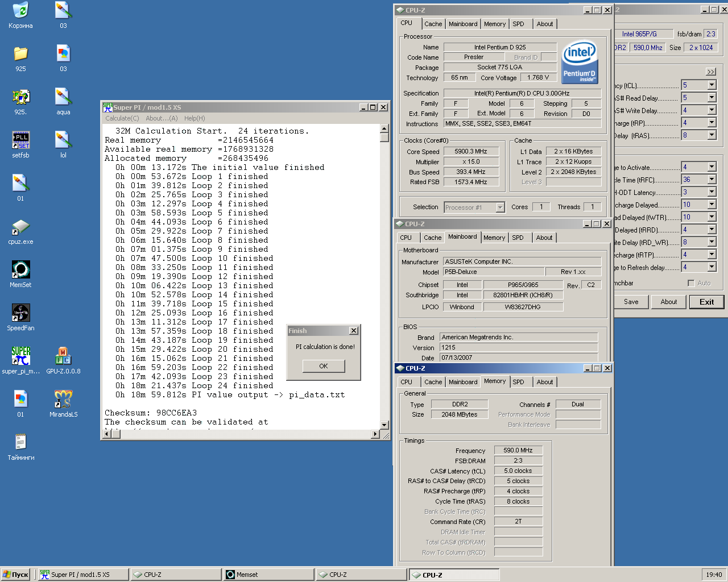Image resolution: width=728 pixels, height=582 pixels.
Task: Click the taskbar clock showing 19:40
Action: pyautogui.click(x=714, y=575)
